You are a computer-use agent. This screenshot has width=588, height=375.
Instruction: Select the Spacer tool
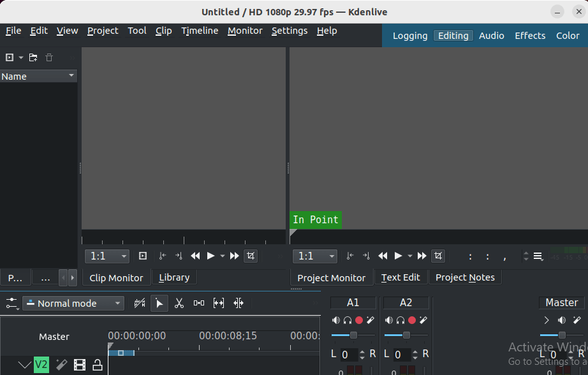tap(198, 303)
